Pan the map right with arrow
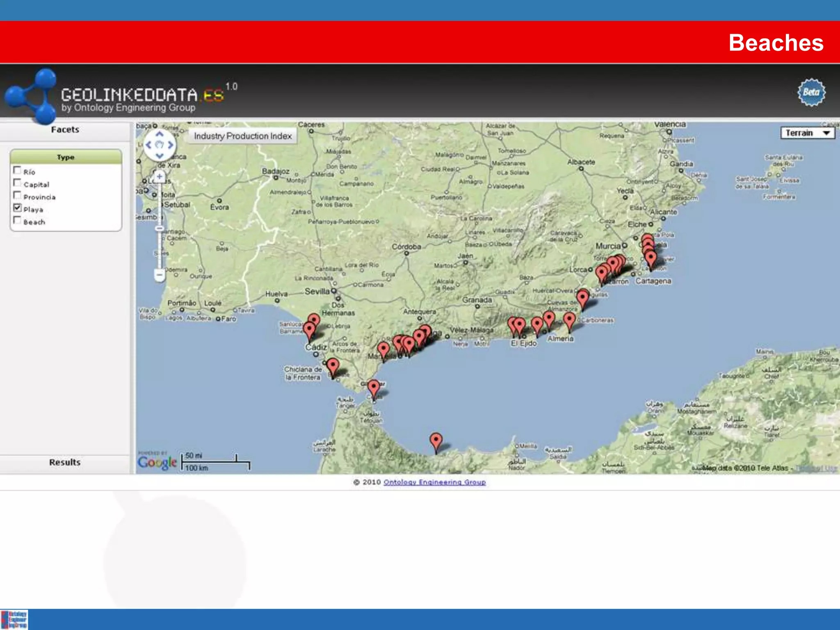Viewport: 840px width, 630px height. (x=170, y=145)
